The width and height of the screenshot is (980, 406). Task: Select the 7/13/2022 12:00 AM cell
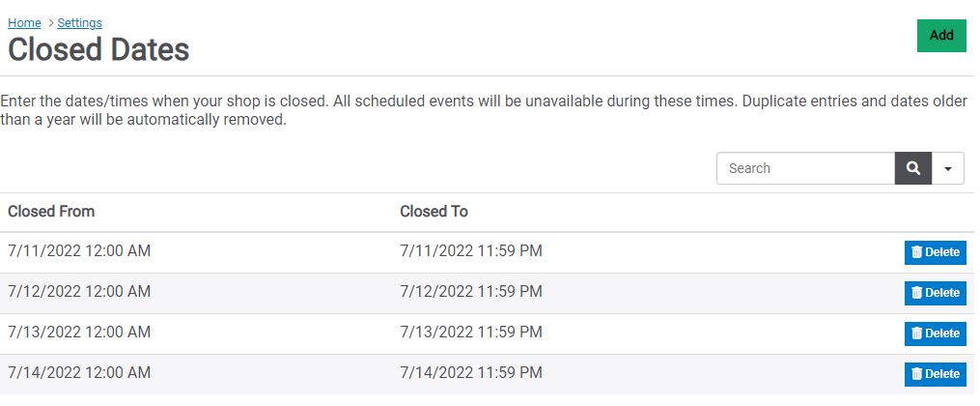click(79, 332)
